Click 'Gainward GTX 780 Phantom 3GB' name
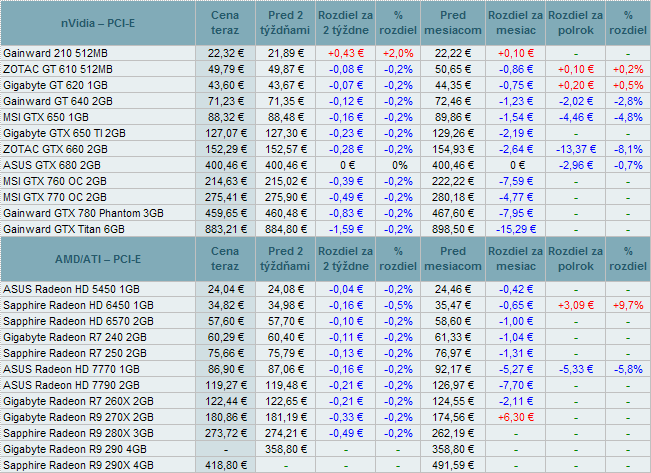Viewport: 651px width, 473px height. 83,213
